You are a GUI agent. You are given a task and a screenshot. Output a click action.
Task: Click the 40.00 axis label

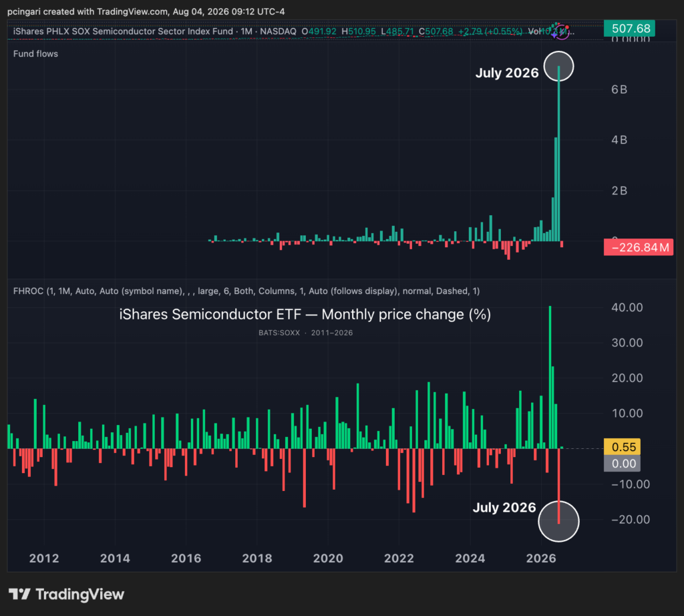pos(627,307)
